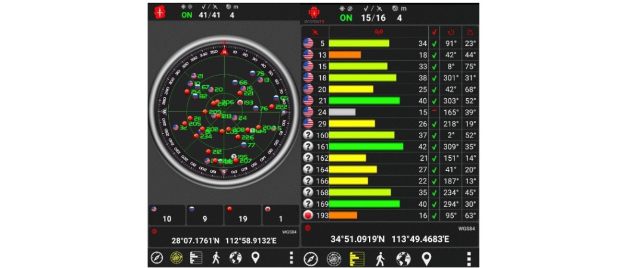Open signal bars list icon in left panel

point(196,257)
